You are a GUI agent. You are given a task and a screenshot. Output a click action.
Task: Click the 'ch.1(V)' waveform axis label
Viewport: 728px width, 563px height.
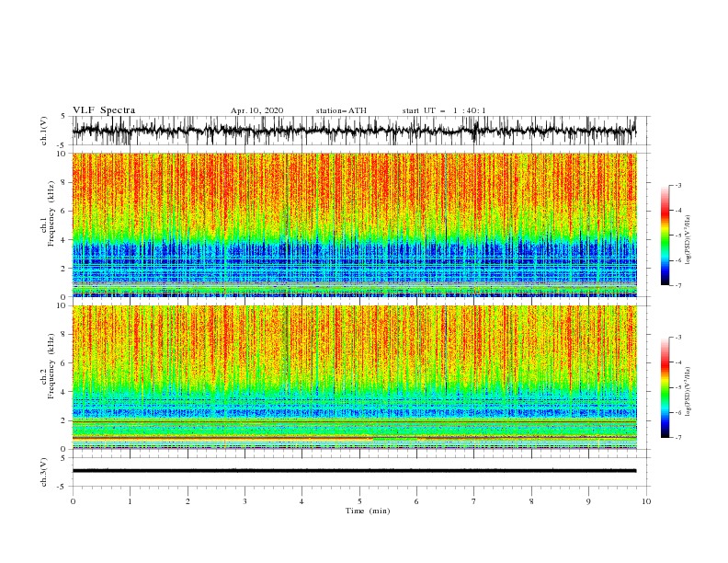pos(44,131)
